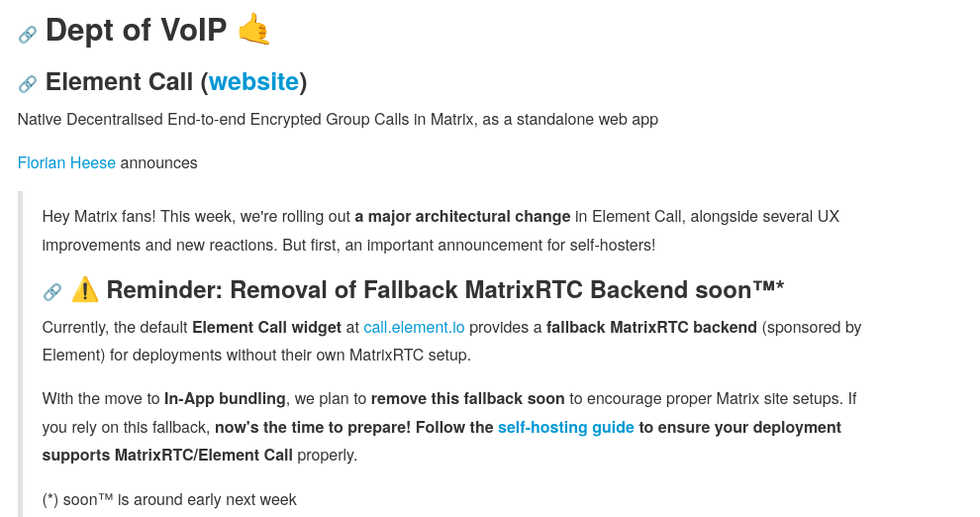Image resolution: width=980 pixels, height=517 pixels.
Task: Click the bold 'fallback MatrixRTC backend' text
Action: click(x=651, y=327)
